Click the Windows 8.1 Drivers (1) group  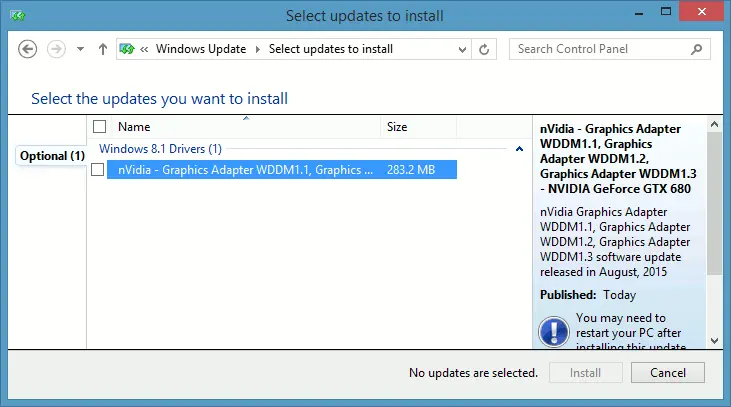pos(160,149)
